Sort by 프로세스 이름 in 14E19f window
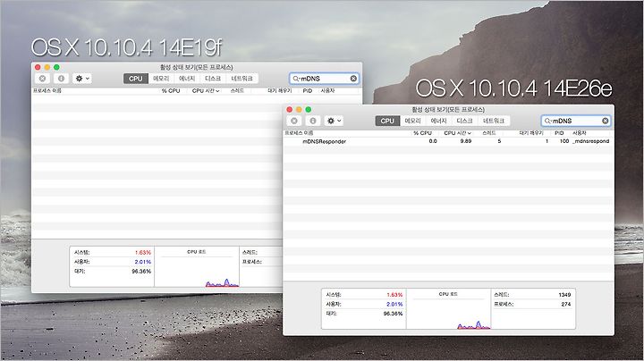644x361 pixels. pyautogui.click(x=47, y=90)
